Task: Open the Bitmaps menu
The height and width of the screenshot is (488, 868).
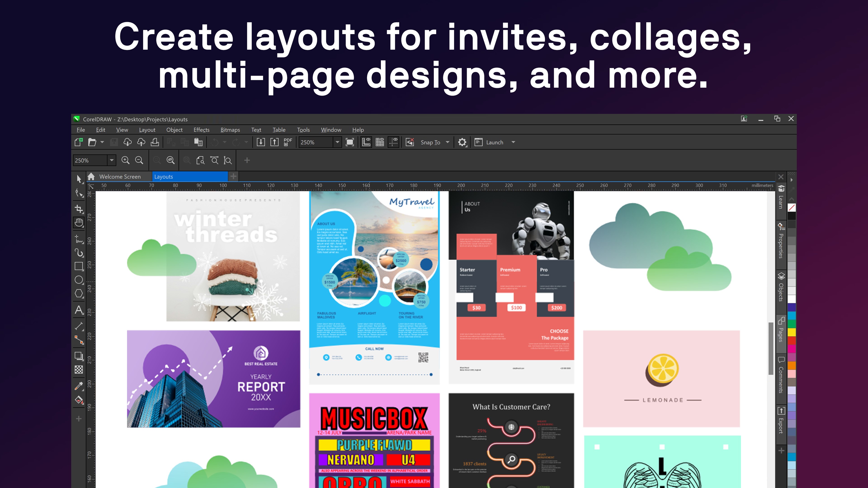Action: [230, 130]
